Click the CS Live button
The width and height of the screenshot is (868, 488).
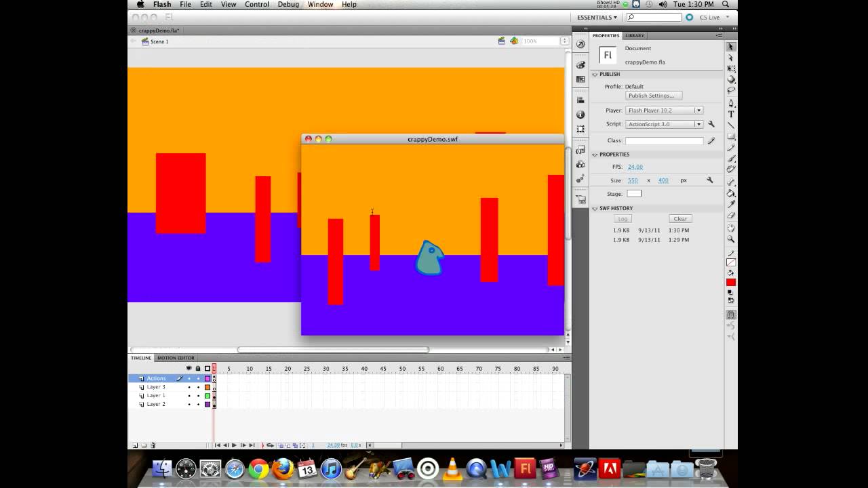coord(709,17)
